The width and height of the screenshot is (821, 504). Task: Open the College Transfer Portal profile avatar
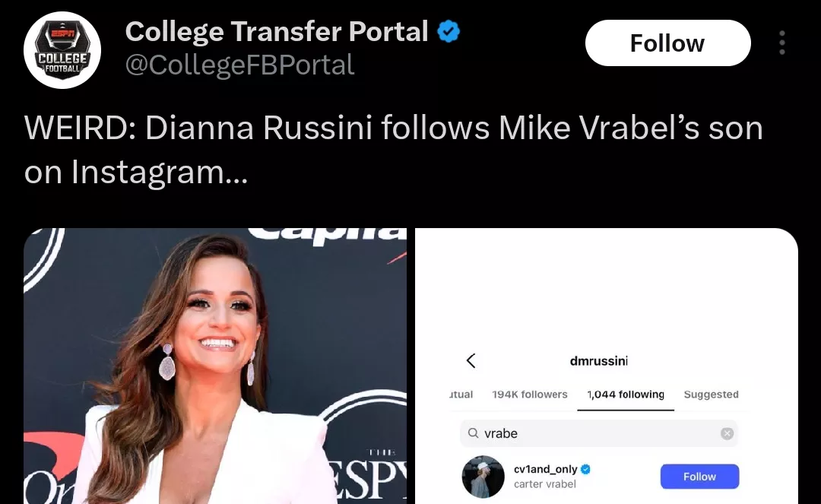pyautogui.click(x=62, y=50)
